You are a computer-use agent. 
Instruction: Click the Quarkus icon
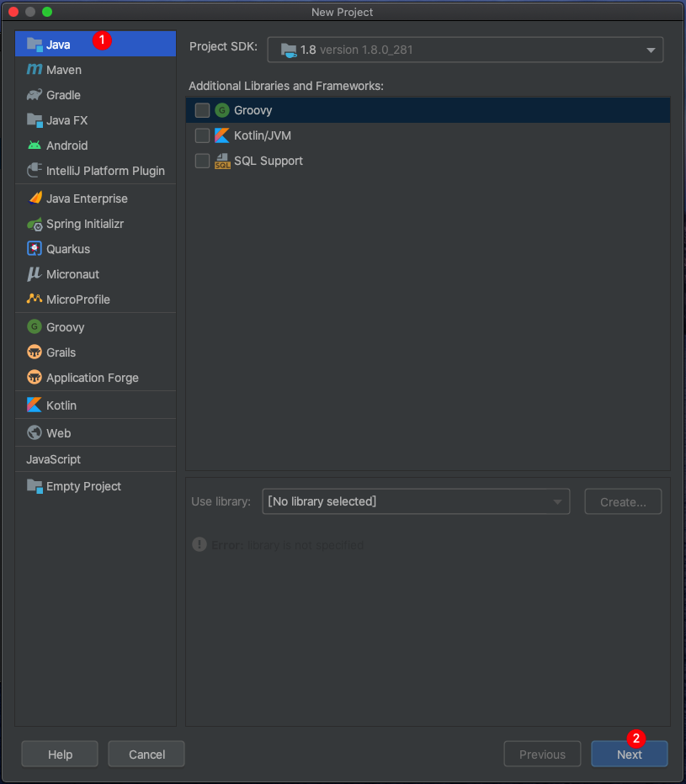(x=35, y=248)
